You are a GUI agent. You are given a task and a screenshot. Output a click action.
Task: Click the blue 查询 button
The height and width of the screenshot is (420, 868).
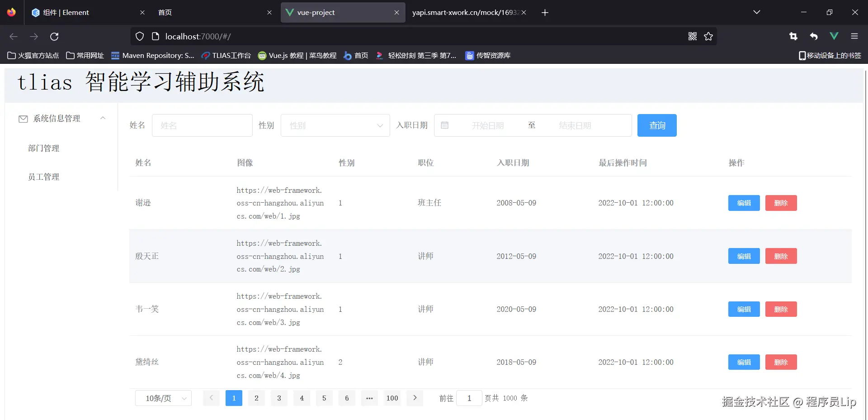[x=657, y=125]
